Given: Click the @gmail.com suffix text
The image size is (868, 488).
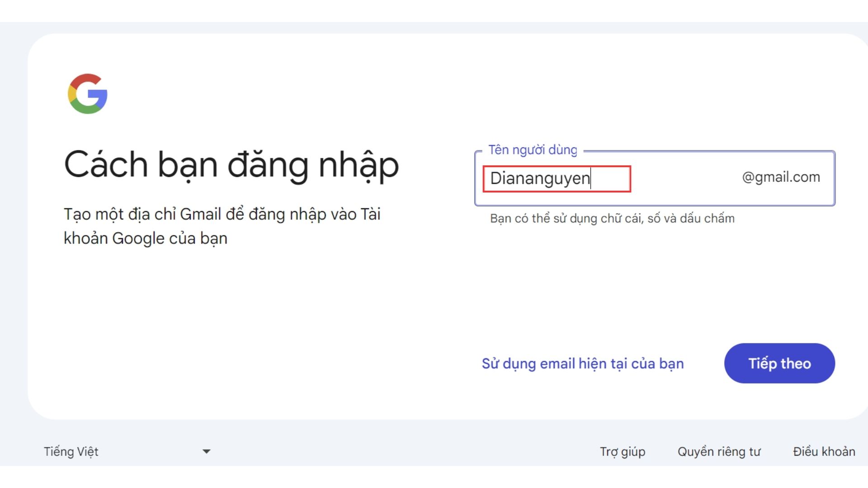Looking at the screenshot, I should click(781, 177).
